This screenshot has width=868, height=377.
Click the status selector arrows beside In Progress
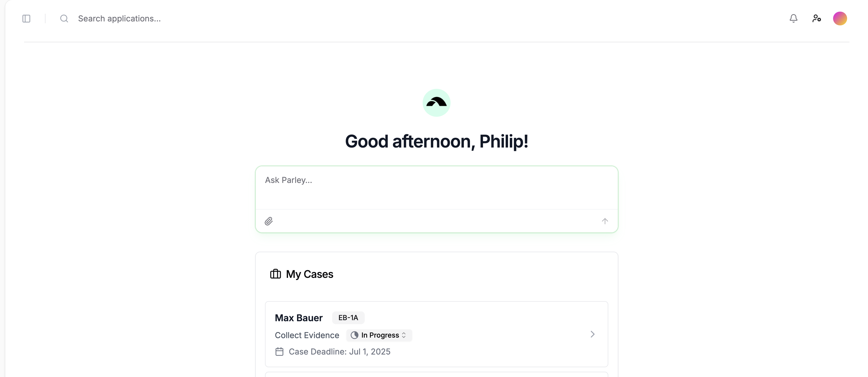click(404, 335)
